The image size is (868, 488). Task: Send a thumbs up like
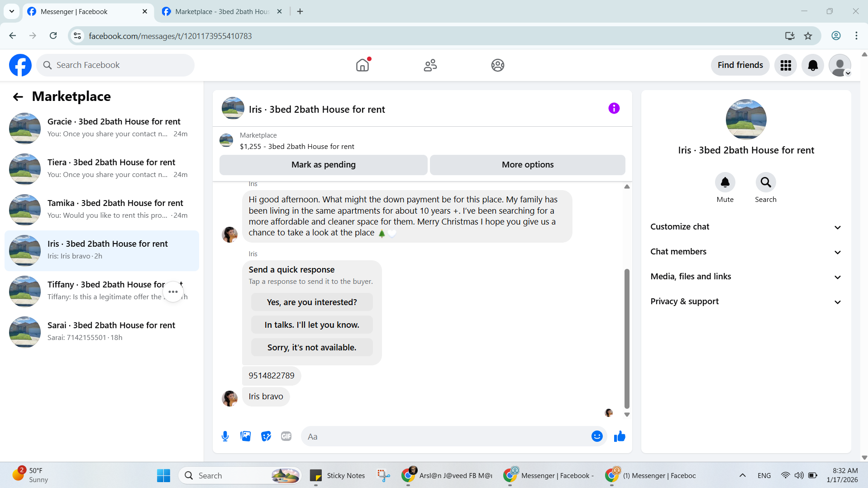(620, 436)
